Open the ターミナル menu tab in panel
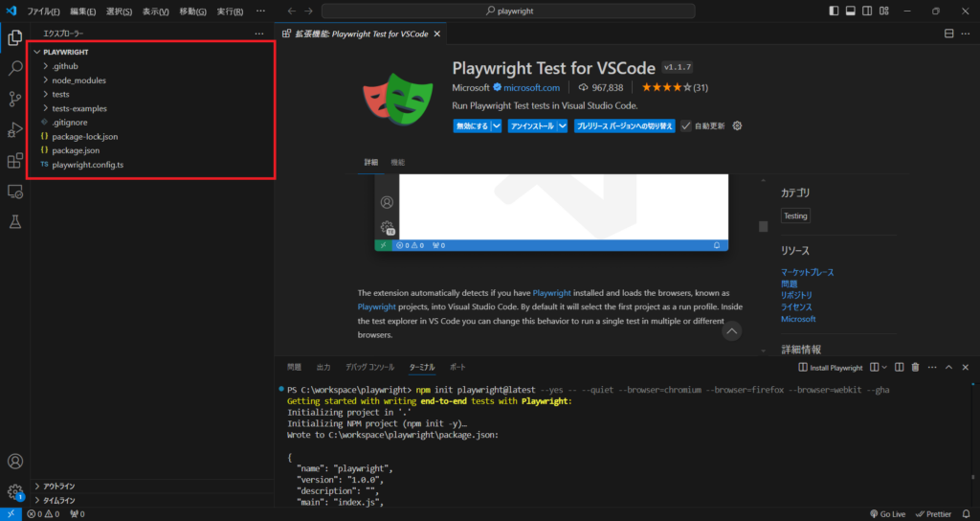Image resolution: width=980 pixels, height=521 pixels. [421, 367]
